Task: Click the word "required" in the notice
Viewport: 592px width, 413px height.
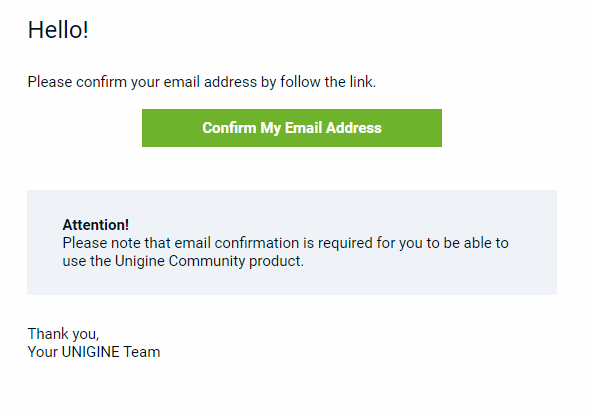Action: pyautogui.click(x=345, y=243)
